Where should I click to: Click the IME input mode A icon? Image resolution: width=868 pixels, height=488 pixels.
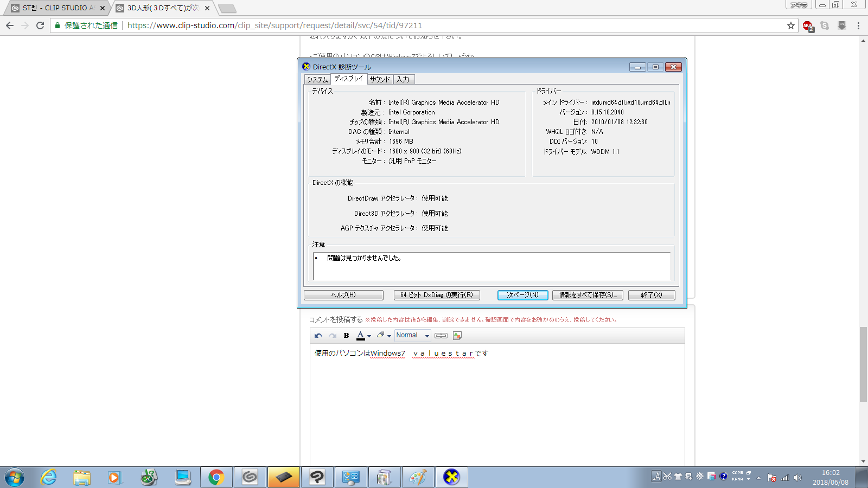656,477
